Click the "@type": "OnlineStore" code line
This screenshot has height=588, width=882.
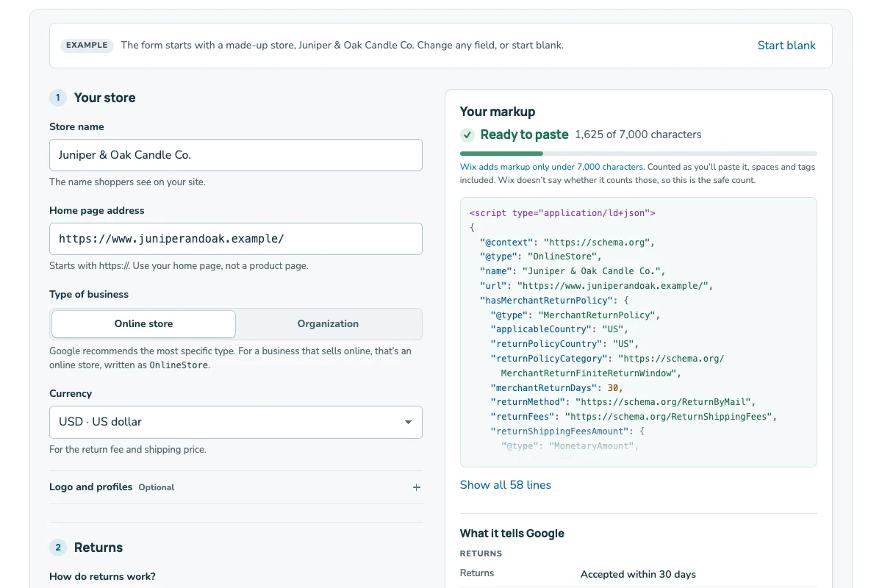pos(541,257)
